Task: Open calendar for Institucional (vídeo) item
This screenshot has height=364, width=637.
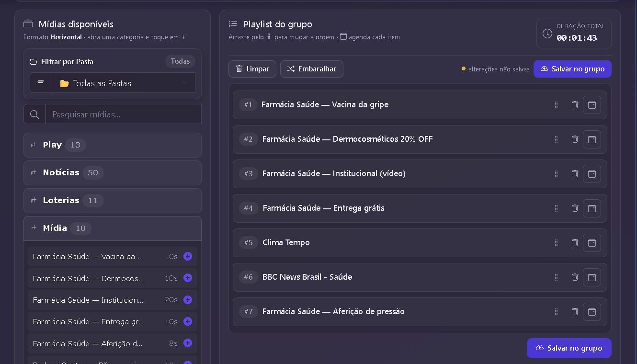Action: click(592, 174)
